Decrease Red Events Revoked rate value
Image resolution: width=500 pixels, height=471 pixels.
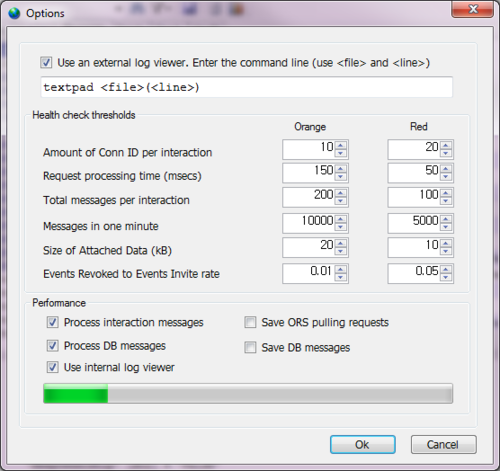(446, 277)
